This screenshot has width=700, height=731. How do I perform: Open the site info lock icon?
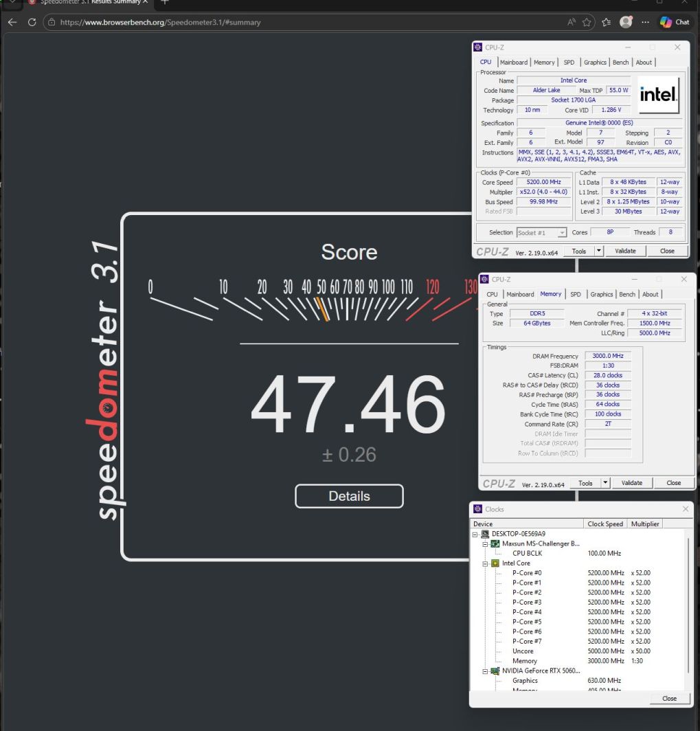pos(52,22)
